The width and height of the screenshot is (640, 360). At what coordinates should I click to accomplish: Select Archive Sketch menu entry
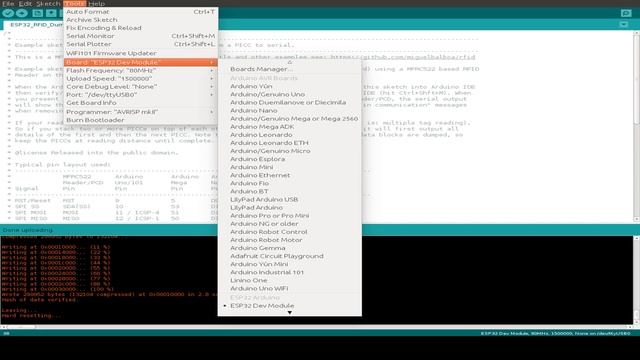click(x=140, y=20)
